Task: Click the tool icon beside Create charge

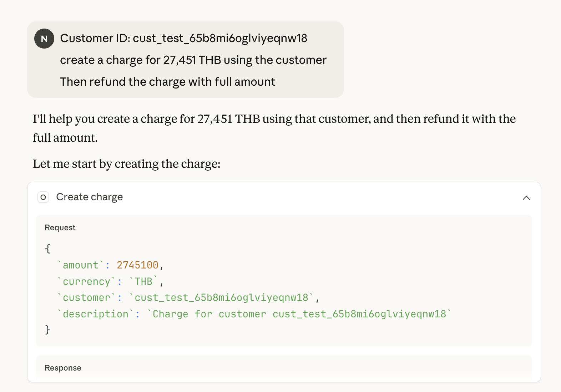Action: tap(43, 197)
